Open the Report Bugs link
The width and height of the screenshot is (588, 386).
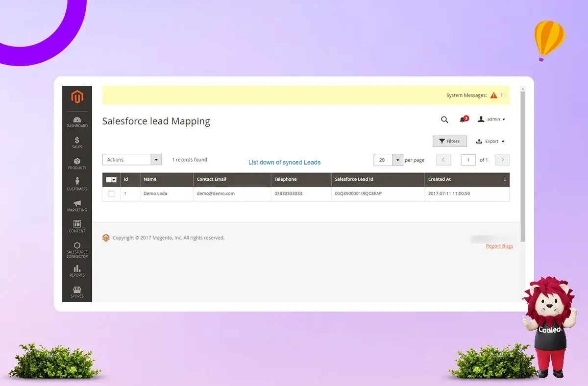[x=499, y=246]
